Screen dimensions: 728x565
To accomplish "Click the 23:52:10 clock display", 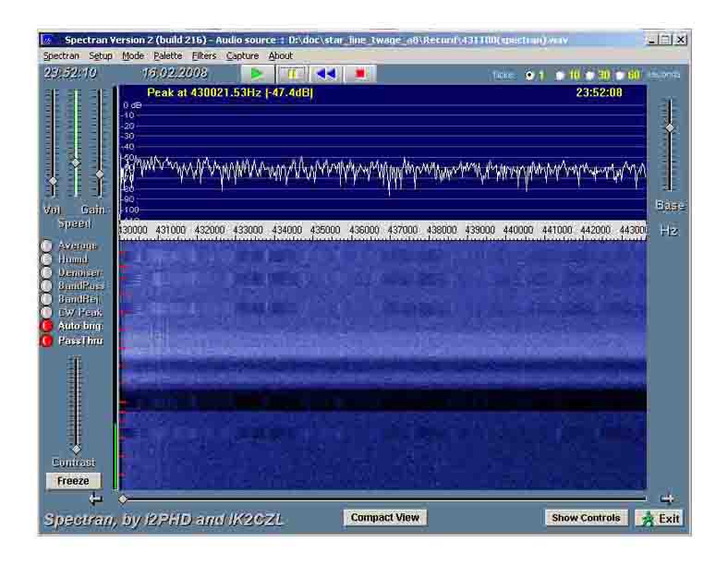I will 70,73.
